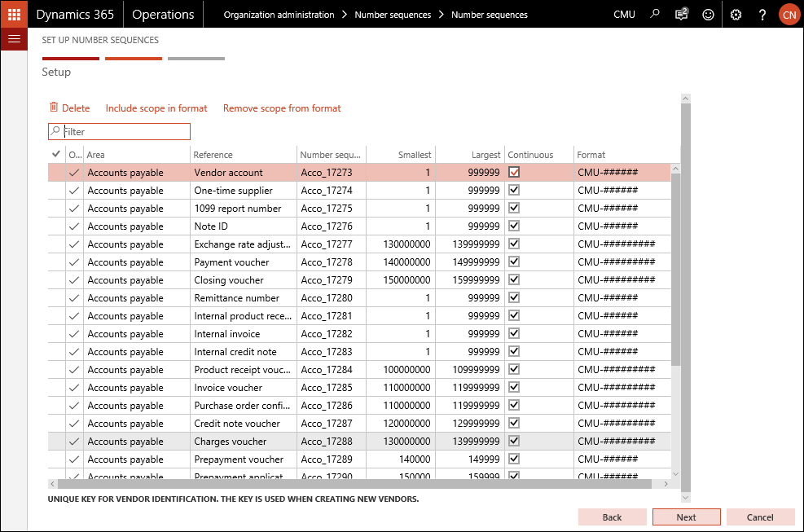Image resolution: width=804 pixels, height=532 pixels.
Task: Click the search magnifier icon
Action: [655, 15]
